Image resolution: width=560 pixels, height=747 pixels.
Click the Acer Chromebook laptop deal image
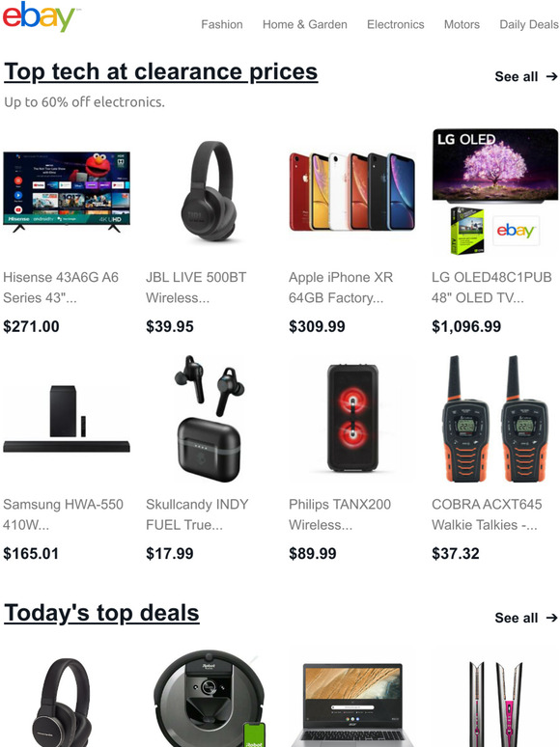tap(352, 705)
